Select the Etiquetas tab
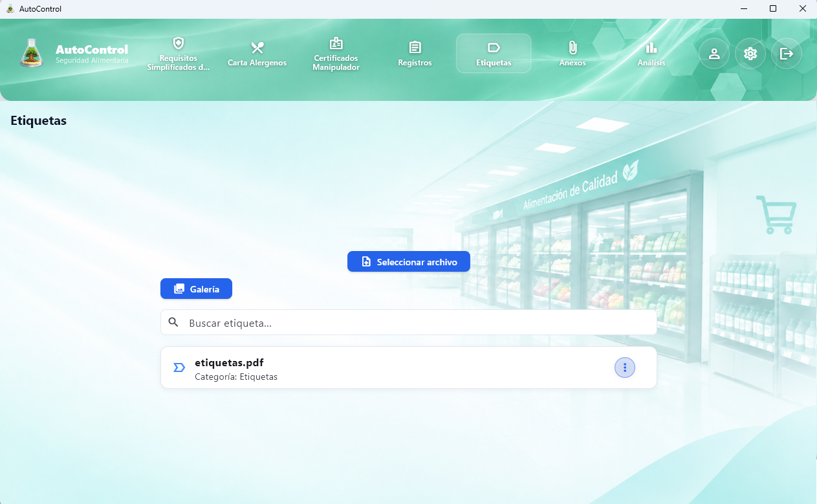The height and width of the screenshot is (504, 817). pyautogui.click(x=494, y=53)
